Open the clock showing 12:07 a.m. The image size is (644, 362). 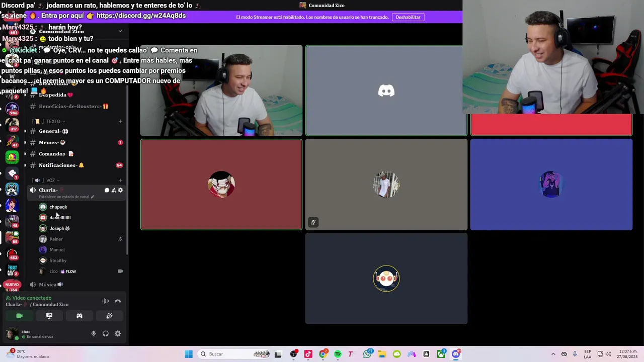pyautogui.click(x=628, y=354)
